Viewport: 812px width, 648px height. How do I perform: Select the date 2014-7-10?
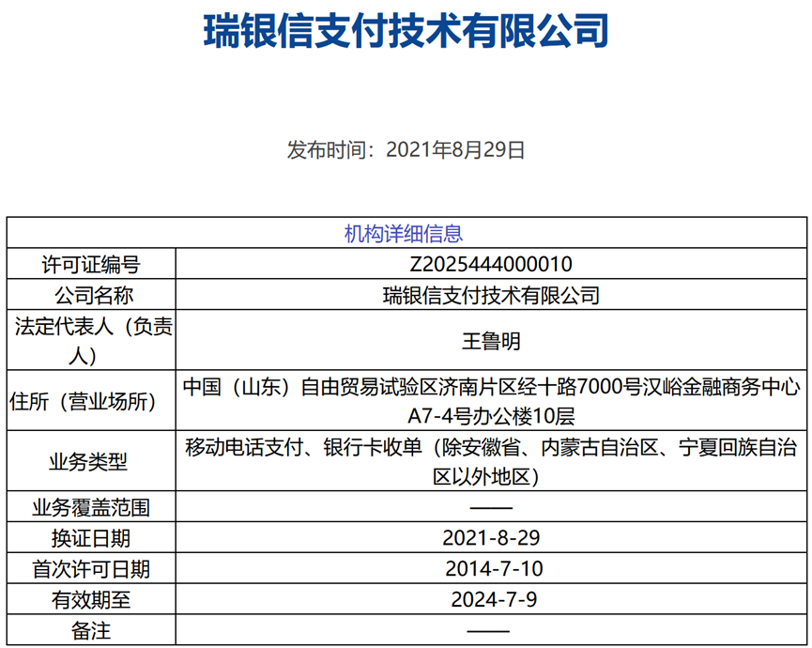(x=494, y=569)
